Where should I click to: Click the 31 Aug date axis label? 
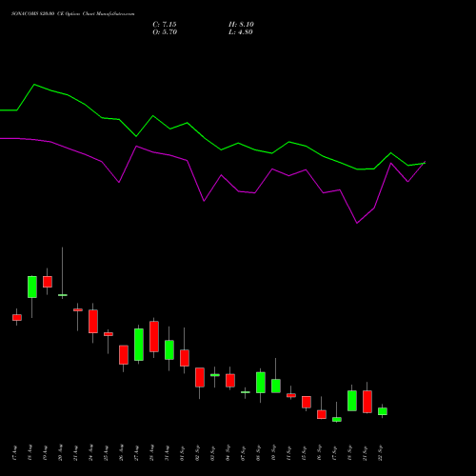(x=167, y=453)
